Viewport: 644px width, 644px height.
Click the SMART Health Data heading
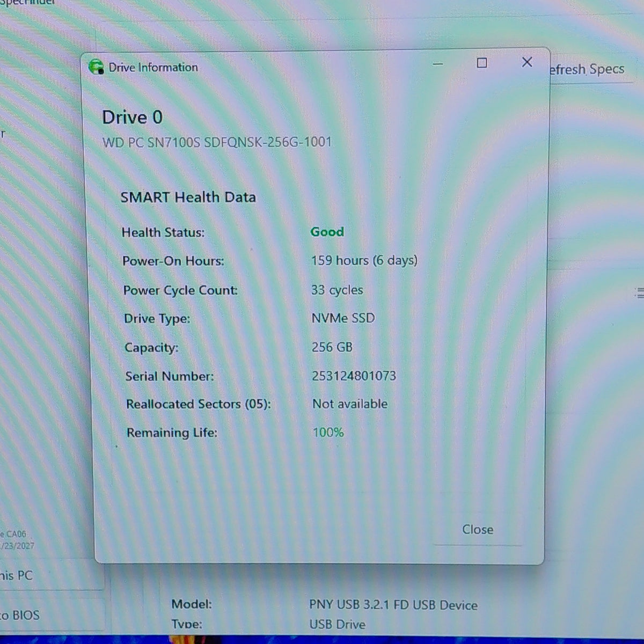[188, 197]
